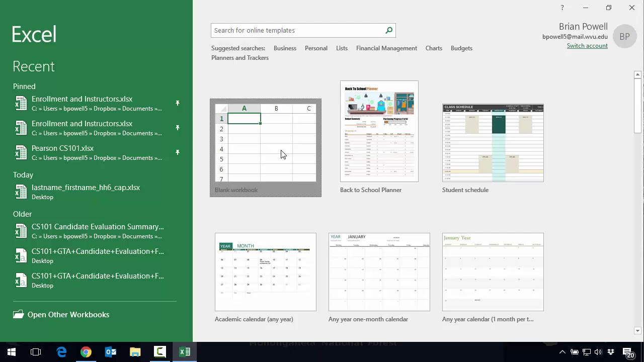
Task: Open CS101 Candidate Evaluation Summary recent file
Action: click(x=96, y=231)
